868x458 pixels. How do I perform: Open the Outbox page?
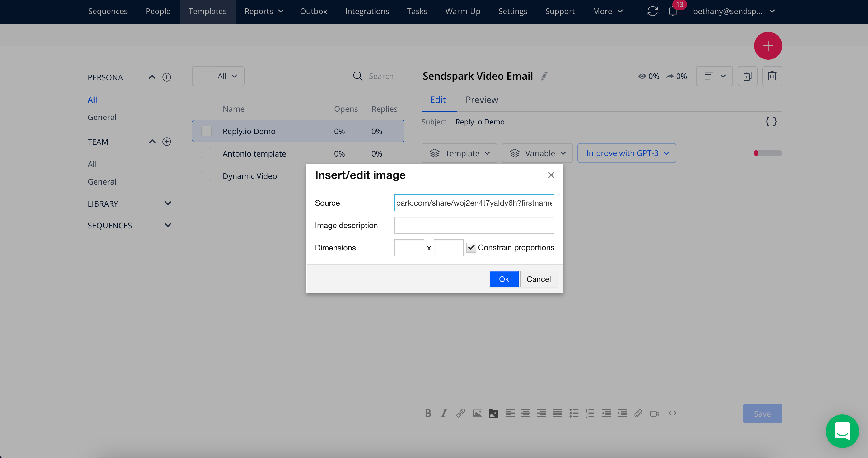coord(313,11)
